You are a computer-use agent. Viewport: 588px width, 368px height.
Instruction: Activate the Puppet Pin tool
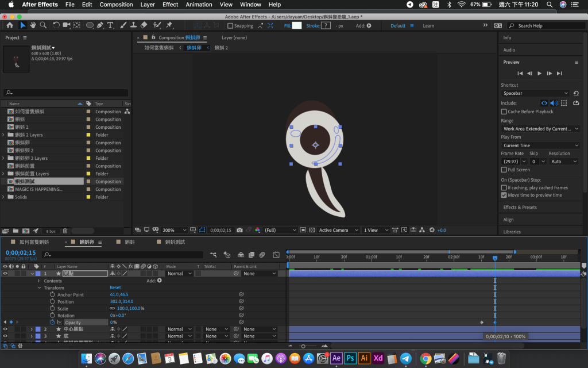point(169,25)
